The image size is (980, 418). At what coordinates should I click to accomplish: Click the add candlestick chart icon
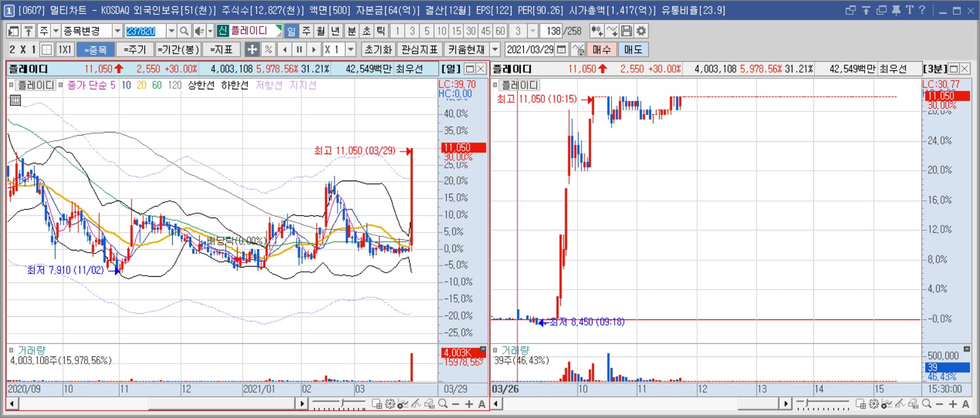[596, 31]
